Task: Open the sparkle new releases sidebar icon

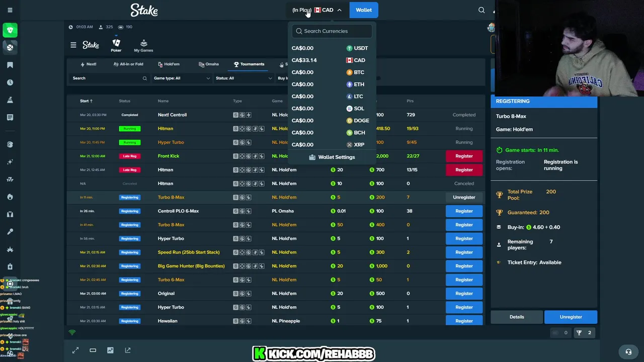Action: coord(10,162)
